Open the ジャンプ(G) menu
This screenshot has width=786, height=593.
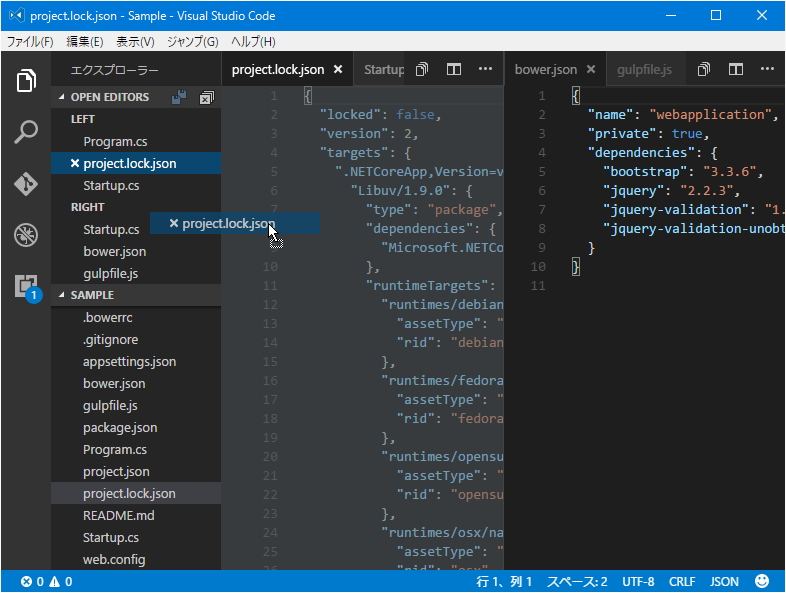[192, 42]
